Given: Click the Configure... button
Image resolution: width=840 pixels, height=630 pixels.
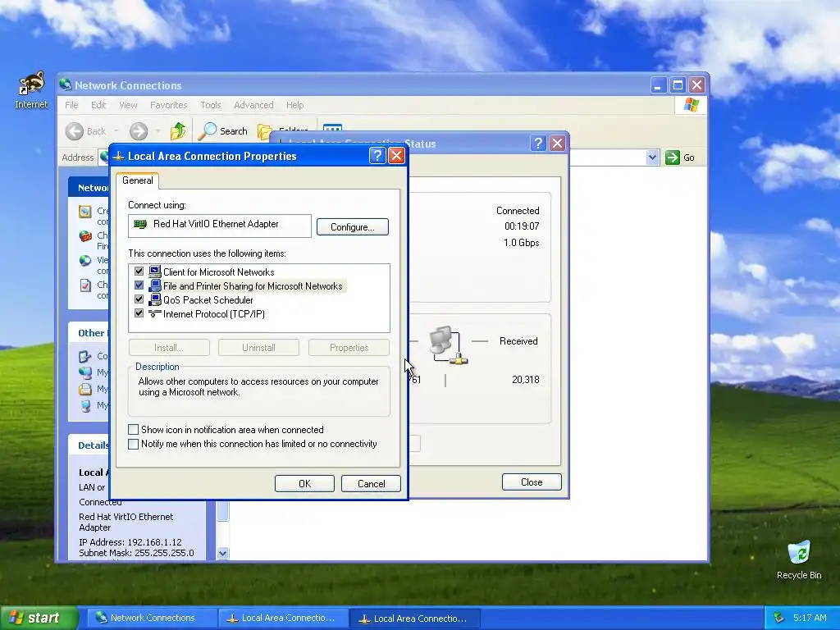Looking at the screenshot, I should (353, 227).
